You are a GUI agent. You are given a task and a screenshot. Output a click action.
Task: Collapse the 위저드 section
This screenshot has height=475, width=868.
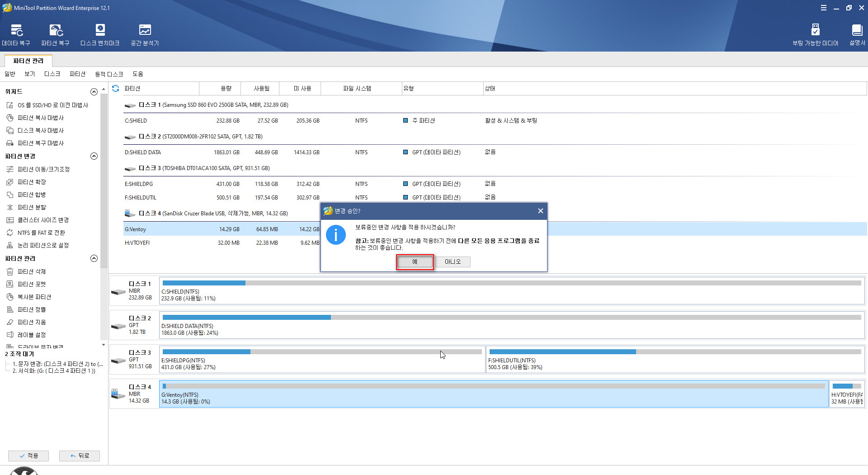(x=94, y=92)
